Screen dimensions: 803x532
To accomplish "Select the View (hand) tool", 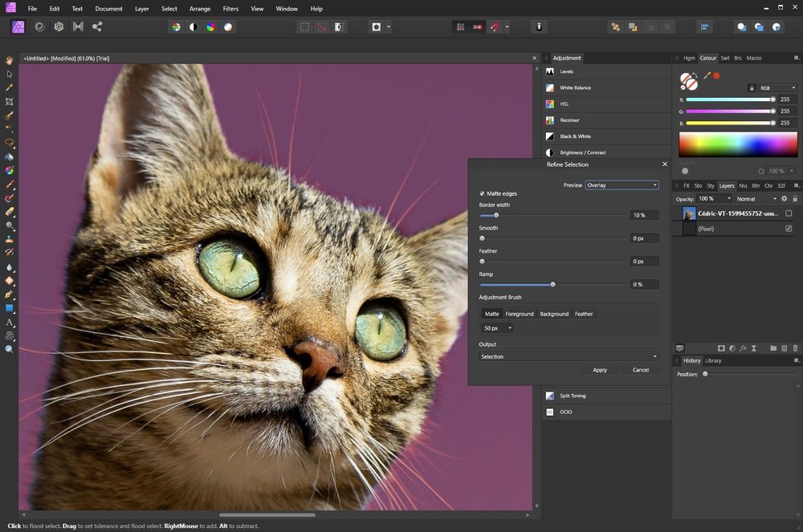I will click(x=9, y=60).
